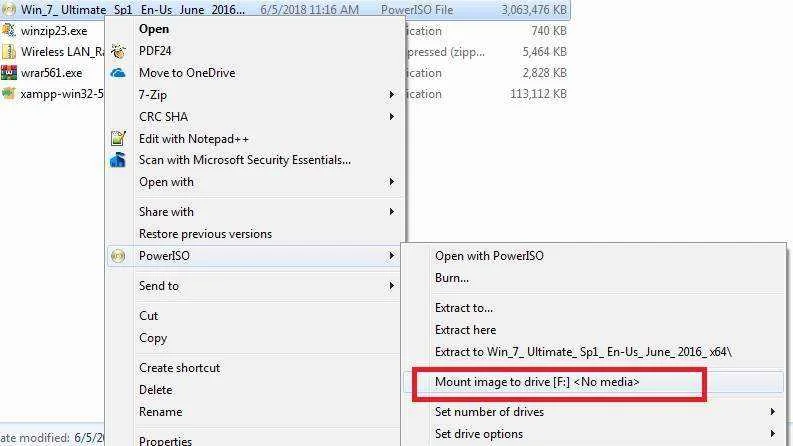The width and height of the screenshot is (793, 446).
Task: Choose Open from the context menu
Action: (x=154, y=29)
